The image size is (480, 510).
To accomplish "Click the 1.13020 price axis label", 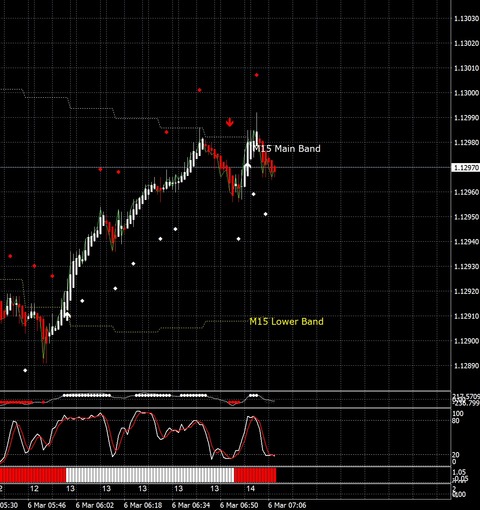I will tap(467, 43).
